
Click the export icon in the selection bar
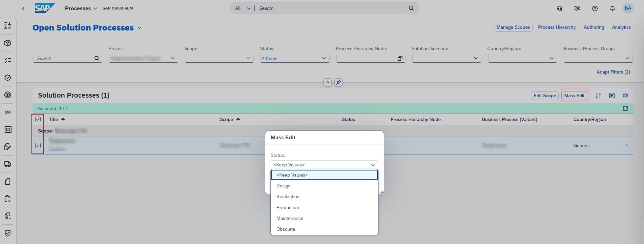[625, 108]
